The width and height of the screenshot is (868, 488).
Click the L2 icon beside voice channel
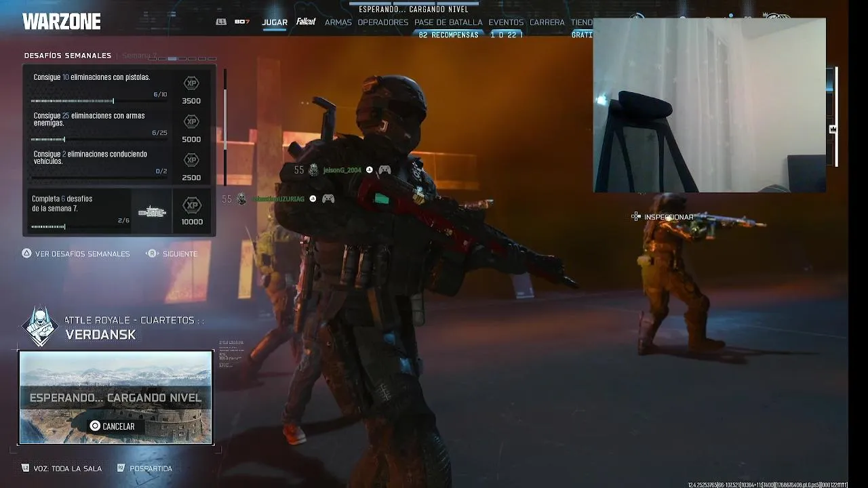point(26,468)
